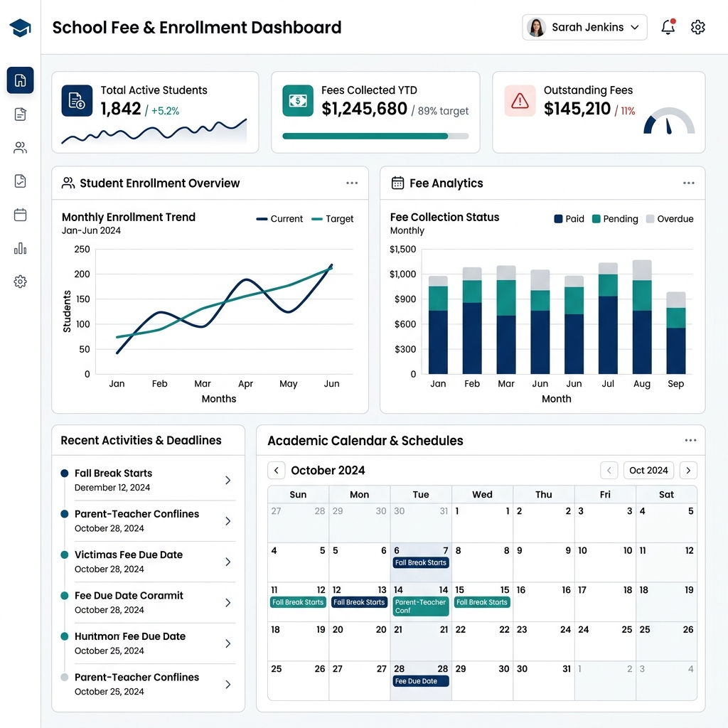Screen dimensions: 728x728
Task: Open the sidebar settings gear icon
Action: coord(20,282)
